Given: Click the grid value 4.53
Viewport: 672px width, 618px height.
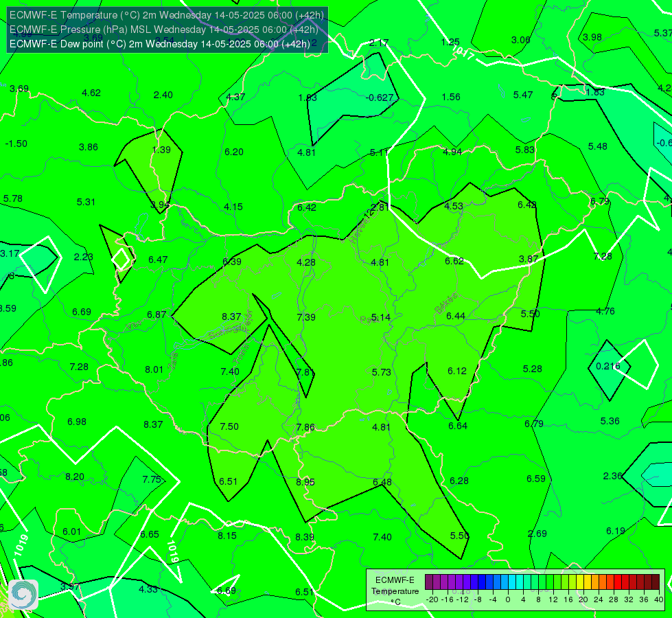Looking at the screenshot, I should [454, 206].
